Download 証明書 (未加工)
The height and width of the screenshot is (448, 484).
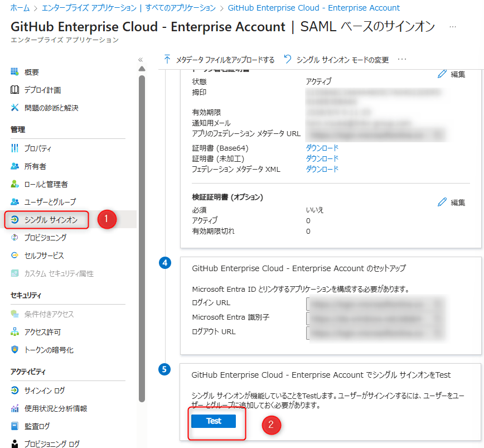click(322, 158)
